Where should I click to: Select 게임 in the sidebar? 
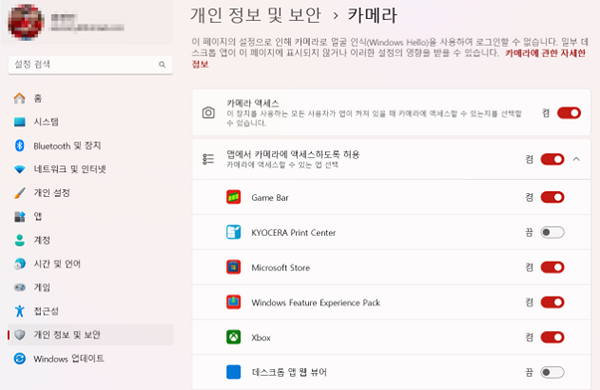pos(90,287)
